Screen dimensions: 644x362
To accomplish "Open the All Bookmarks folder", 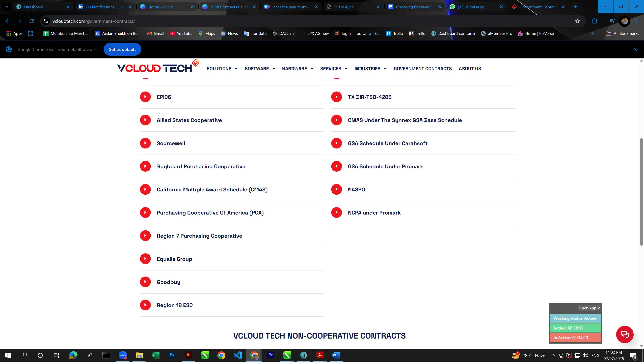I will (622, 34).
